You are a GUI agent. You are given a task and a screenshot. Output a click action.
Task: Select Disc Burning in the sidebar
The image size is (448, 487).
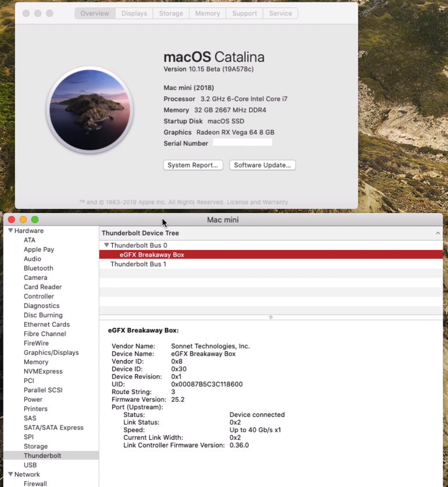pyautogui.click(x=43, y=315)
